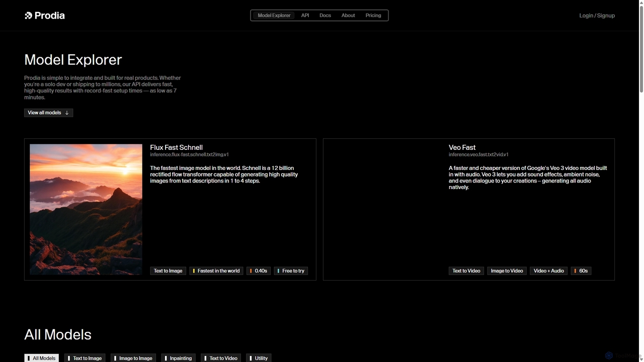Viewport: 644px width, 362px height.
Task: Click Login / Signup link
Action: (x=597, y=16)
